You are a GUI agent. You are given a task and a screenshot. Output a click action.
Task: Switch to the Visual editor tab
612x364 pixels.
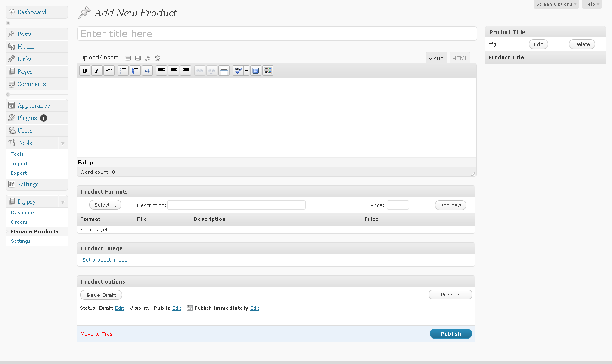point(437,58)
